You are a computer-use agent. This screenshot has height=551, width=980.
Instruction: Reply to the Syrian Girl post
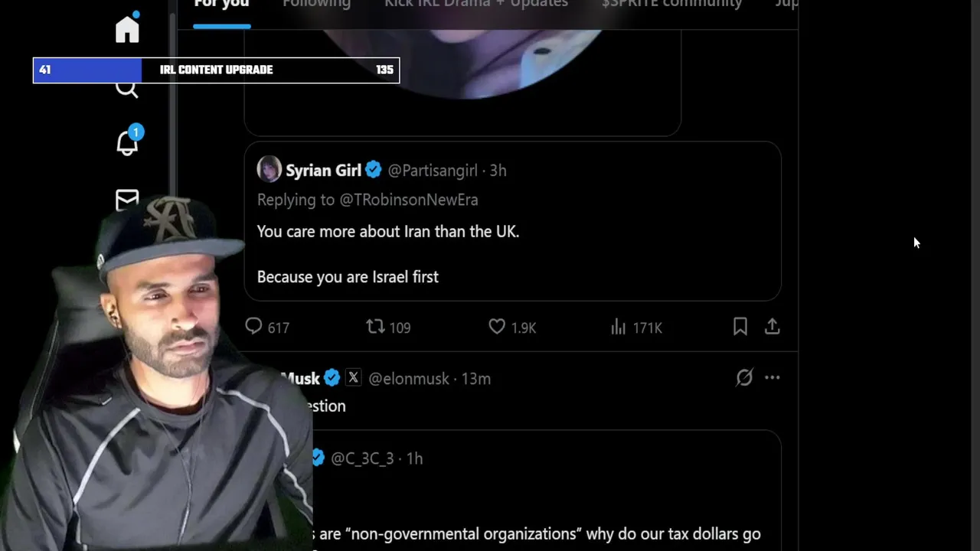[266, 327]
